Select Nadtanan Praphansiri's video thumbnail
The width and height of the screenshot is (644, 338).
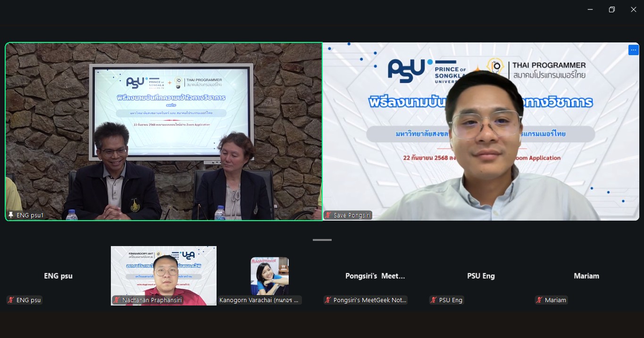(163, 273)
